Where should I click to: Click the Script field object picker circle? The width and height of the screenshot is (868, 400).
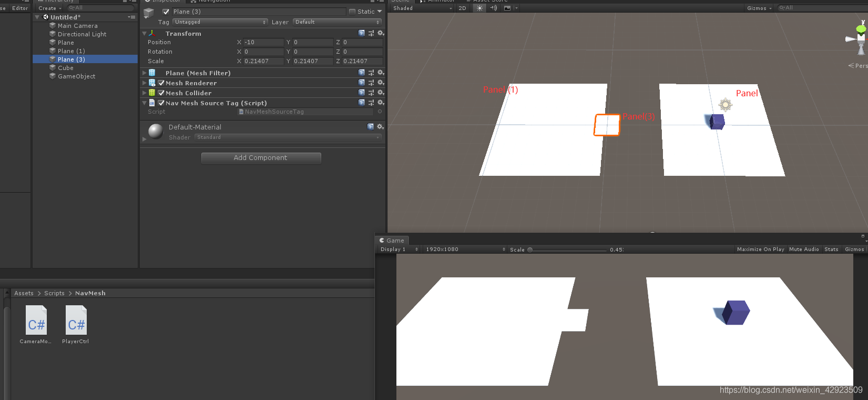(380, 112)
